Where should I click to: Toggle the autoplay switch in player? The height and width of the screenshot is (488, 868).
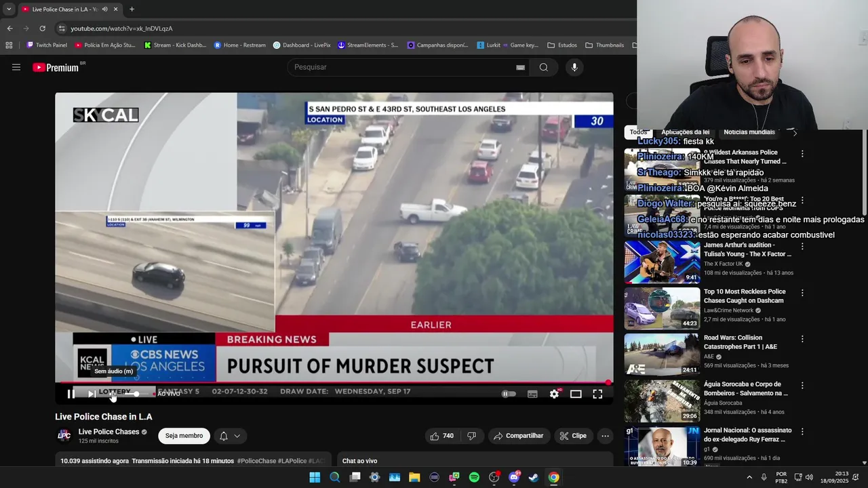[509, 394]
